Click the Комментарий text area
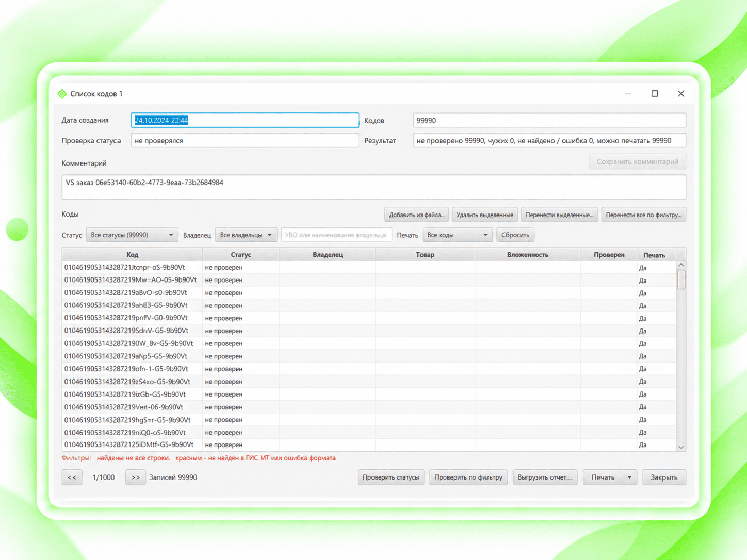This screenshot has height=560, width=747. tap(374, 187)
